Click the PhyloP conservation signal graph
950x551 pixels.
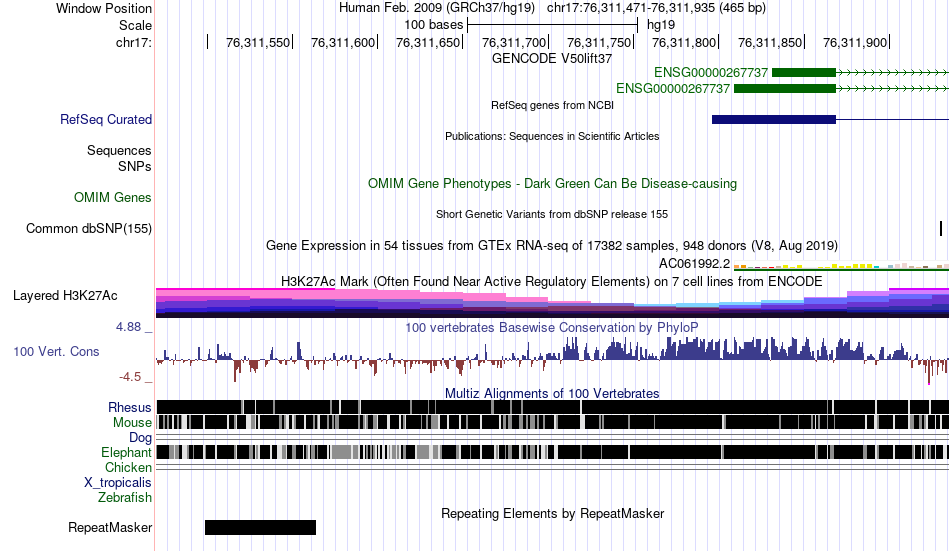click(553, 359)
